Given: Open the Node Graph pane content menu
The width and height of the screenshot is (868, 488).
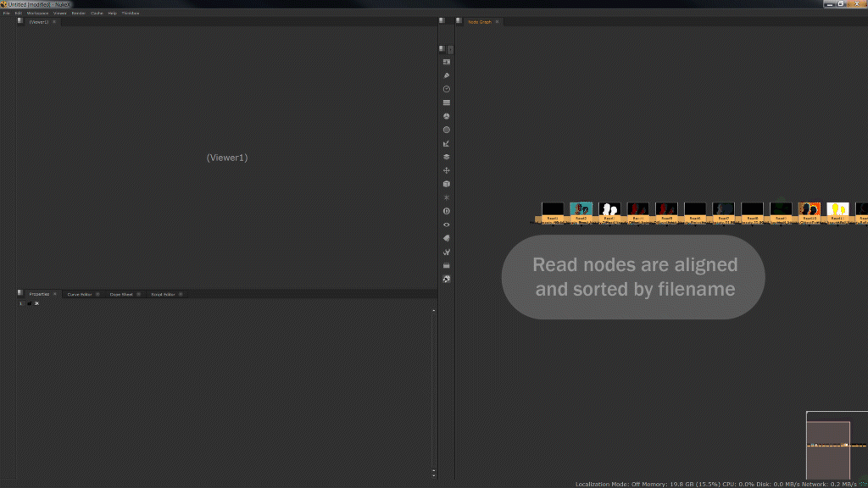Looking at the screenshot, I should [459, 20].
